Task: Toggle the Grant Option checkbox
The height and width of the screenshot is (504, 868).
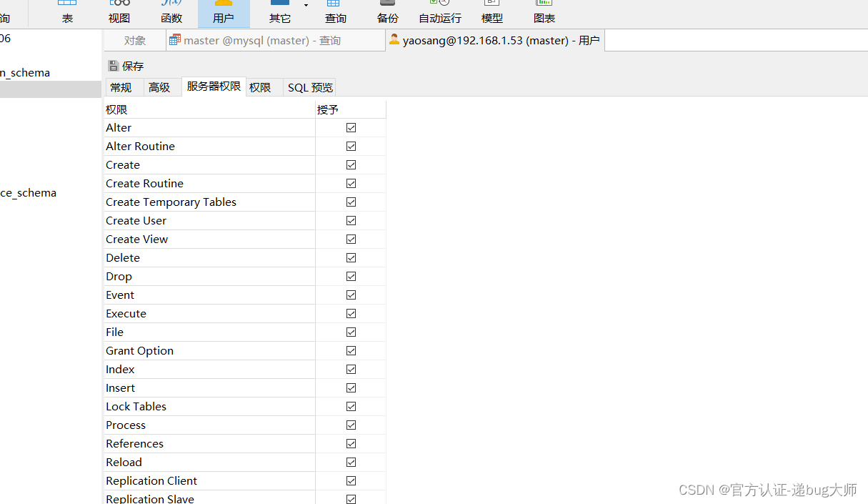Action: (351, 351)
